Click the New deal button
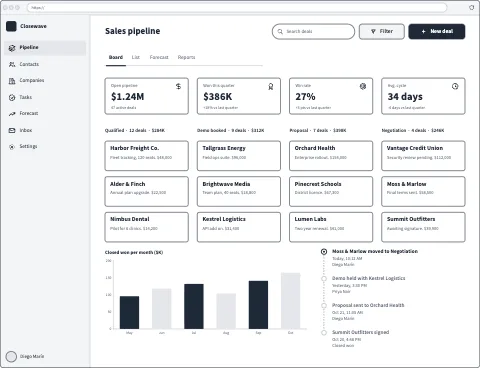This screenshot has height=368, width=480. 437,31
